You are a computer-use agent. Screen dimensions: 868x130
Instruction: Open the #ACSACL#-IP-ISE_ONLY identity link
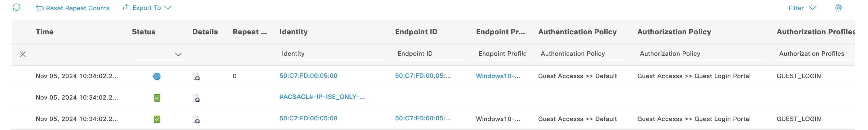pyautogui.click(x=322, y=97)
